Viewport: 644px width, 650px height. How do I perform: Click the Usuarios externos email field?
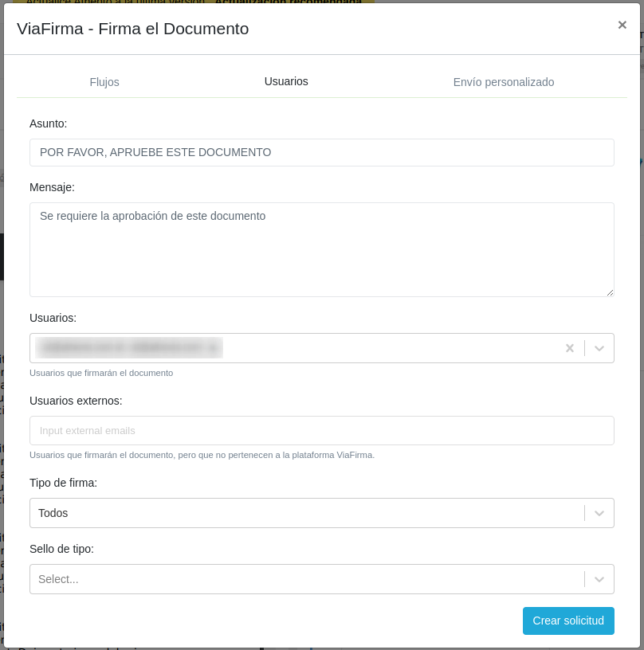(x=321, y=431)
